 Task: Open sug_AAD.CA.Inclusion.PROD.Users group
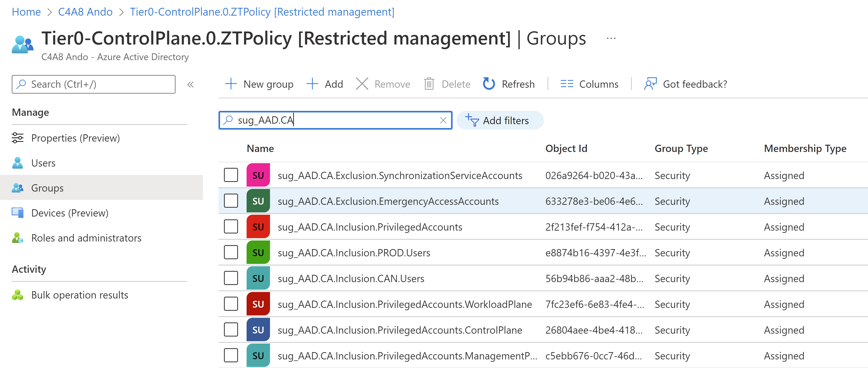point(354,253)
